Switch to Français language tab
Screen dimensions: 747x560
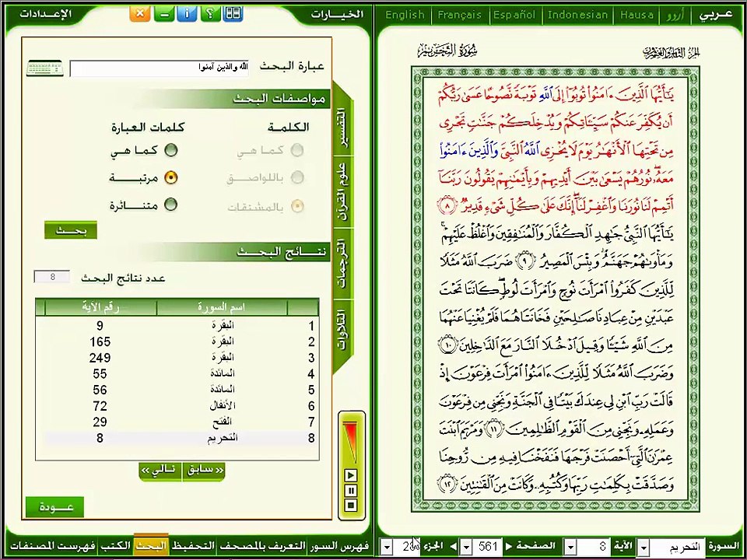point(460,15)
